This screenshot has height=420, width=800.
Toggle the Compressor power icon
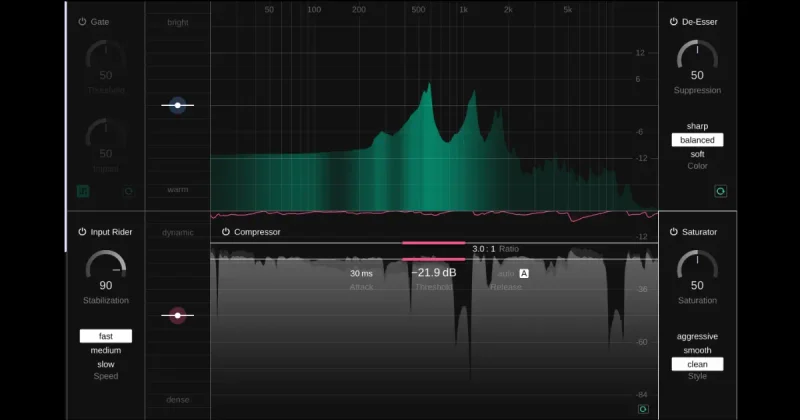click(x=226, y=232)
